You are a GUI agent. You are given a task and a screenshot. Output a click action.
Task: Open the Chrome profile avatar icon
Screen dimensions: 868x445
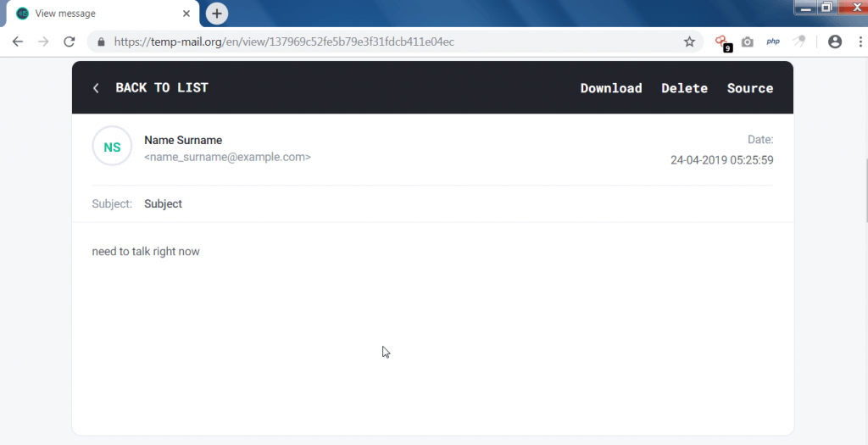click(835, 42)
